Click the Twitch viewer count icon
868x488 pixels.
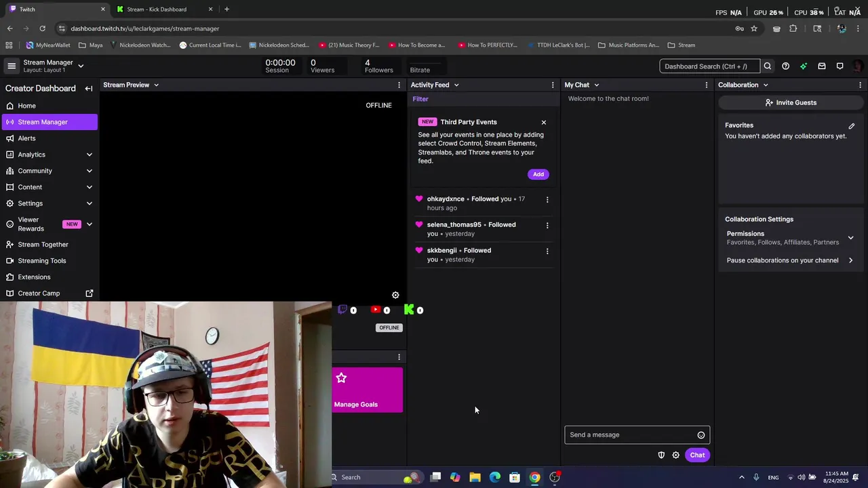pos(342,310)
